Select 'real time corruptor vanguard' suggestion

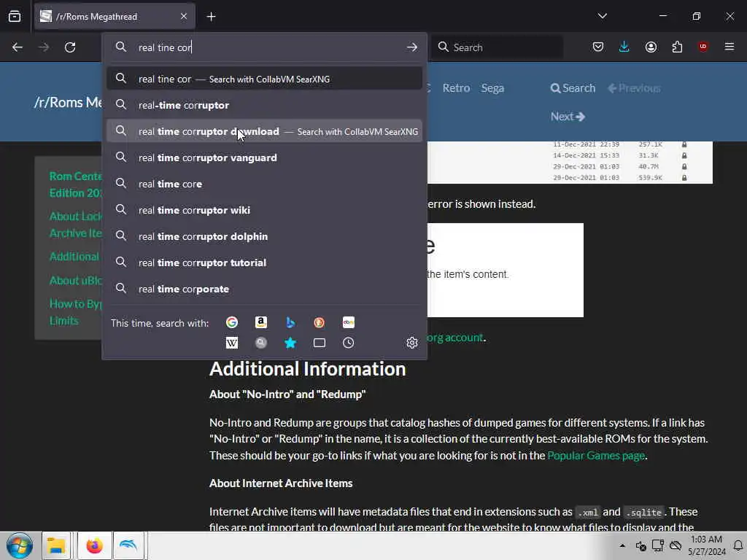(x=264, y=157)
